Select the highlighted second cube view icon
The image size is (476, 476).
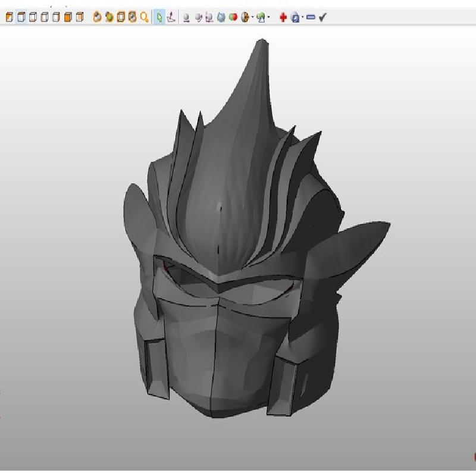pyautogui.click(x=21, y=17)
